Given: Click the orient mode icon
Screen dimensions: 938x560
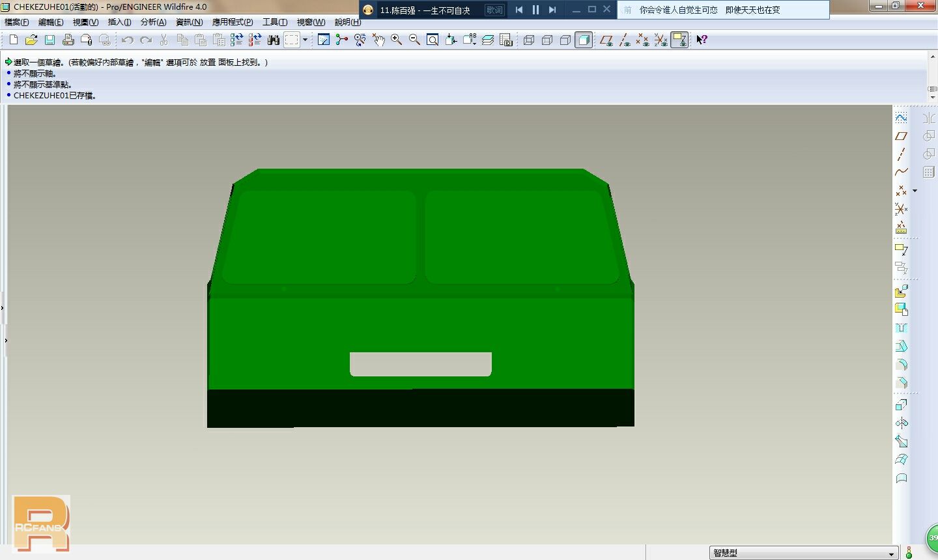Looking at the screenshot, I should pos(360,40).
